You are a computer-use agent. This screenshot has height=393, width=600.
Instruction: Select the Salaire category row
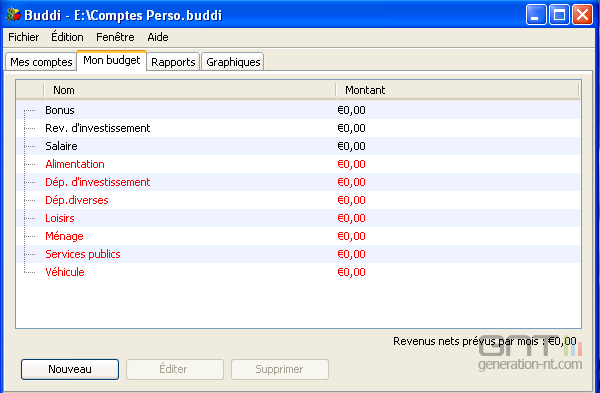click(298, 146)
